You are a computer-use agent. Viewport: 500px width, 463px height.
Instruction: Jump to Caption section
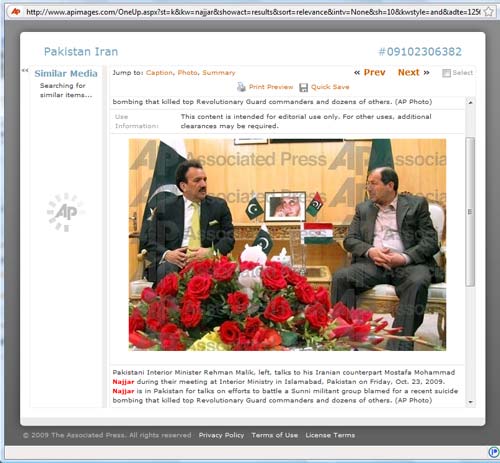pyautogui.click(x=159, y=73)
